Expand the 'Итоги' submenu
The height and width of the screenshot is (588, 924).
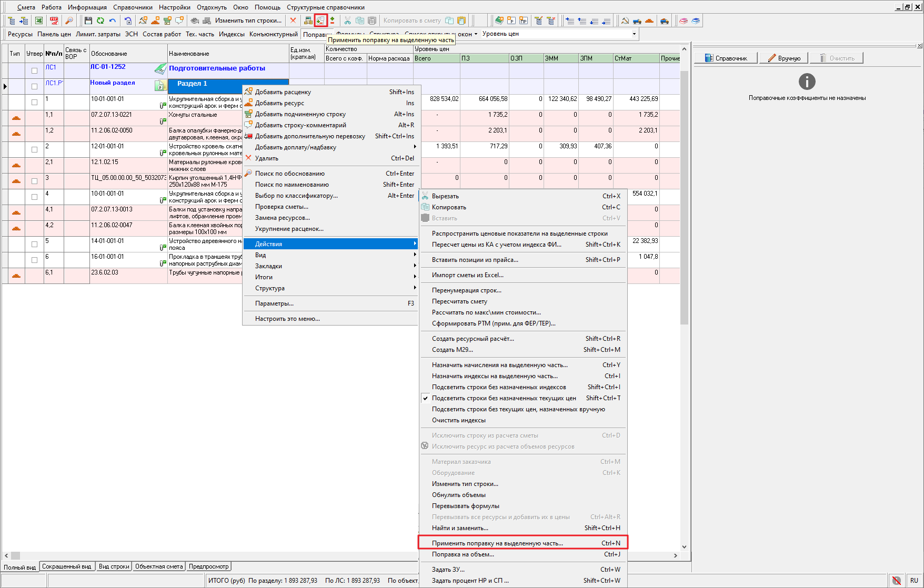pos(330,277)
